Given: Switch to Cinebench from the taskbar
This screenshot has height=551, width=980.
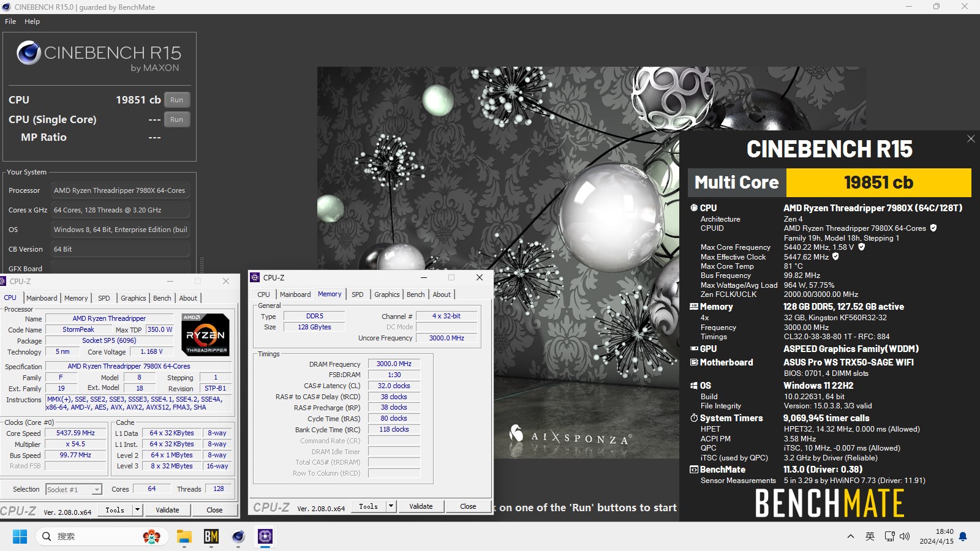Looking at the screenshot, I should 238,537.
